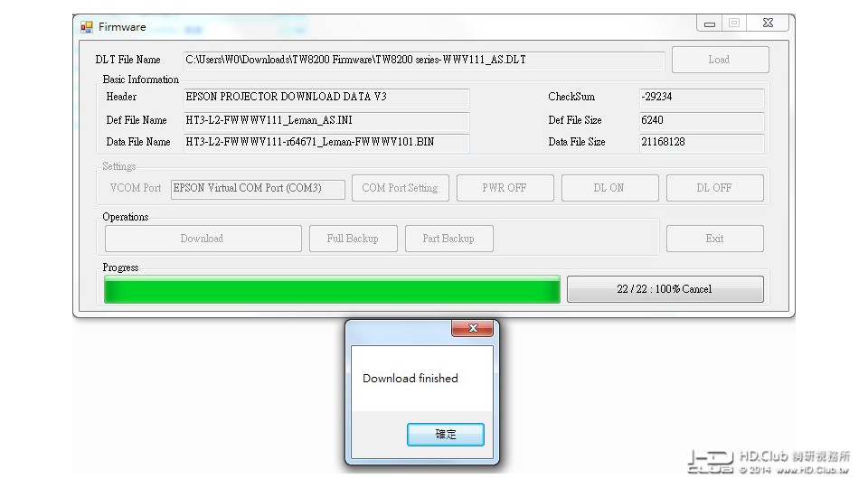
Task: Click the DLT File Name path field
Action: (424, 60)
